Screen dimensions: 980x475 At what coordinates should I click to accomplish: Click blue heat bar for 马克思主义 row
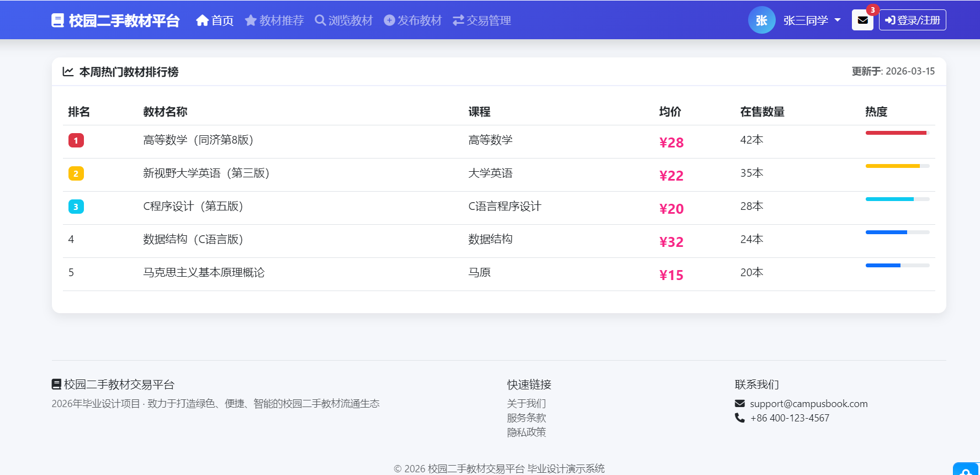883,265
